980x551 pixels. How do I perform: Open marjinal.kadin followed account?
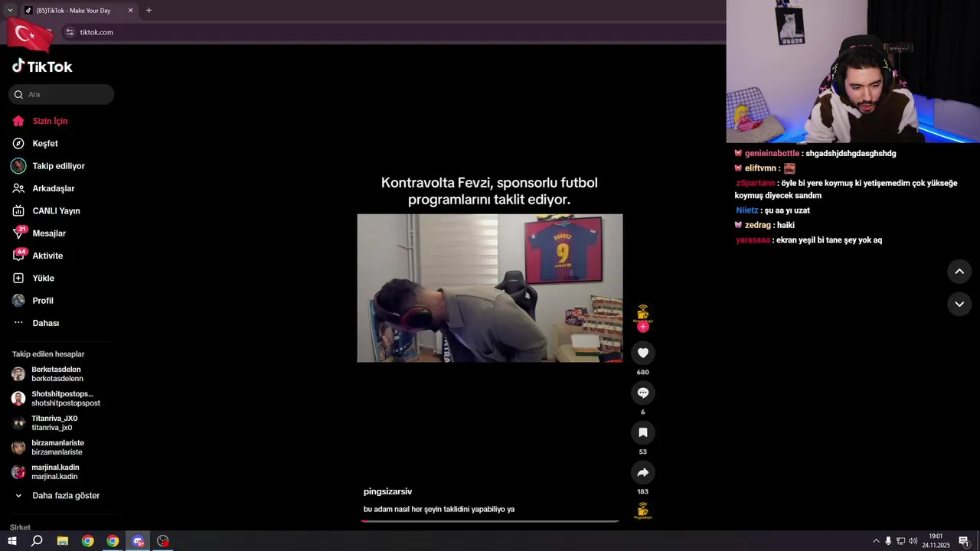click(45, 472)
